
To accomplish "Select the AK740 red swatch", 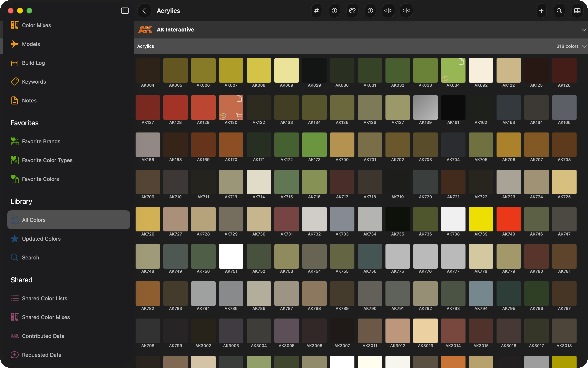I will (x=509, y=219).
